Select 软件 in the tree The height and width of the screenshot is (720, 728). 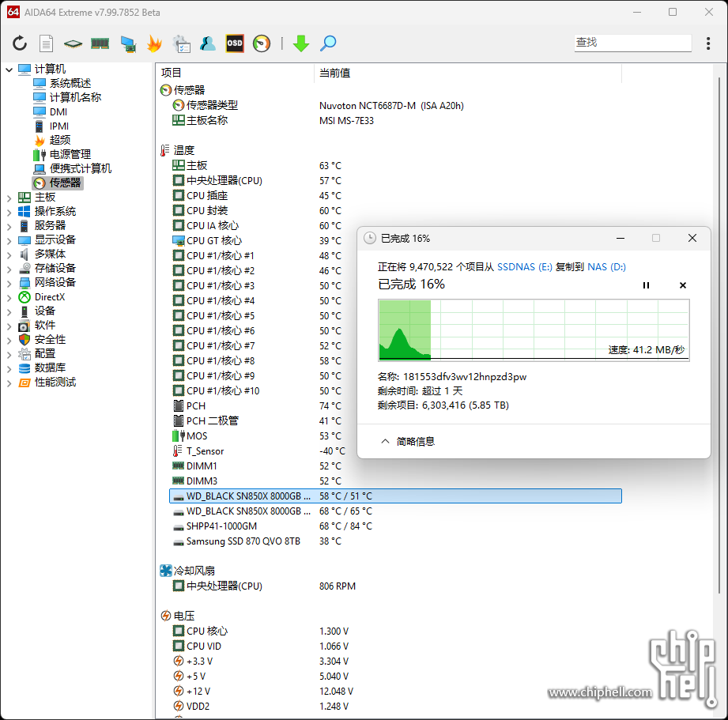(44, 325)
